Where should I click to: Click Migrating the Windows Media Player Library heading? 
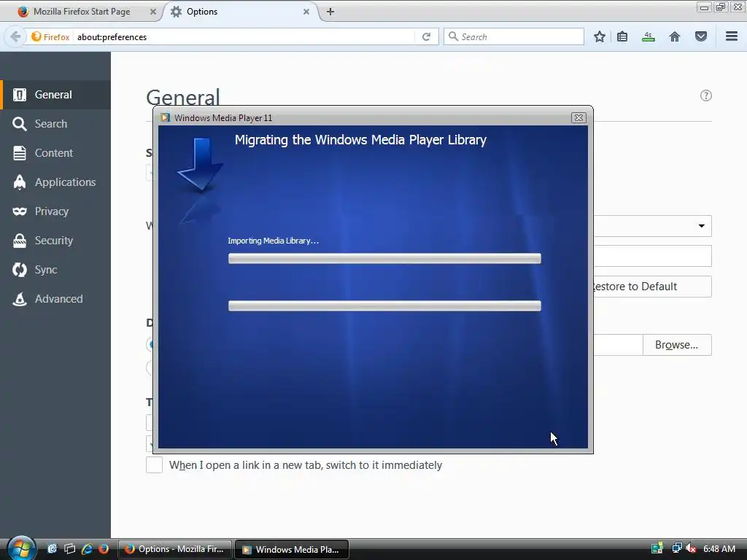360,140
